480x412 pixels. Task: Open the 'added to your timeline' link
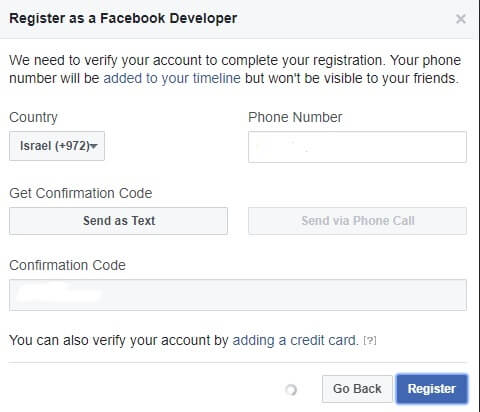172,78
